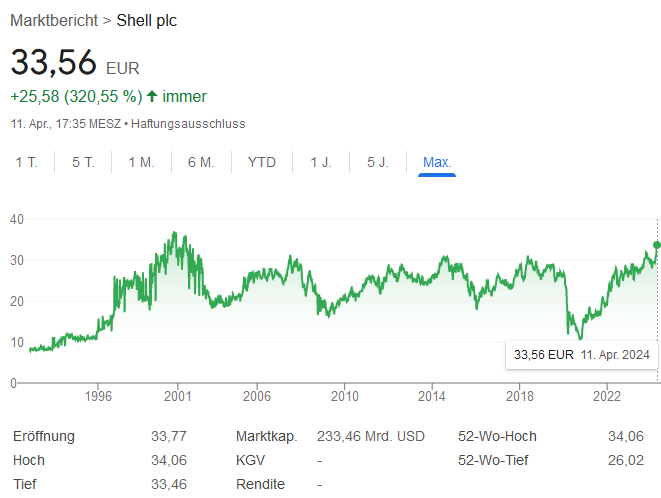Select the 1 T. time range tab
Screen dimensions: 661x498
(x=26, y=162)
